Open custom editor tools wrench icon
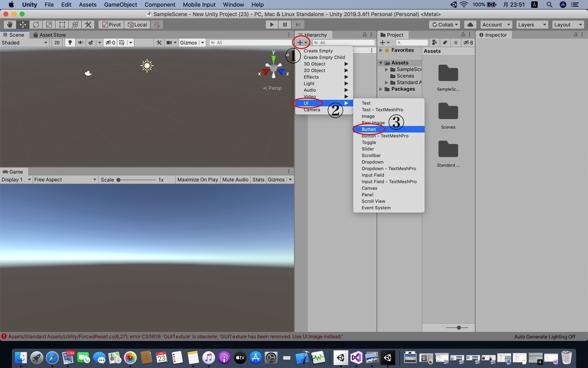Image resolution: width=588 pixels, height=368 pixels. click(x=88, y=25)
